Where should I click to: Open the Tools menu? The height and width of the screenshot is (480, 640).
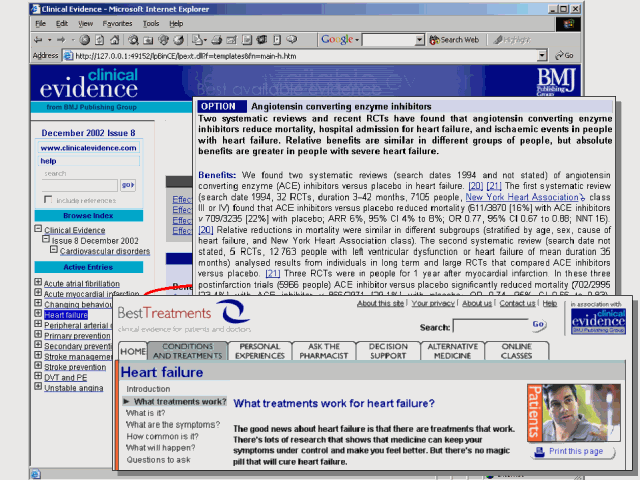149,22
